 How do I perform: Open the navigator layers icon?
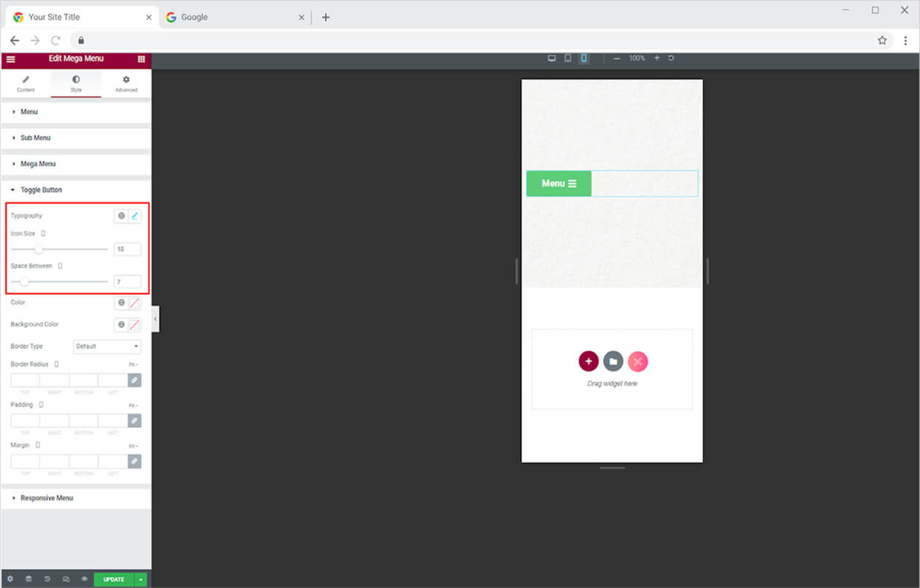click(29, 579)
